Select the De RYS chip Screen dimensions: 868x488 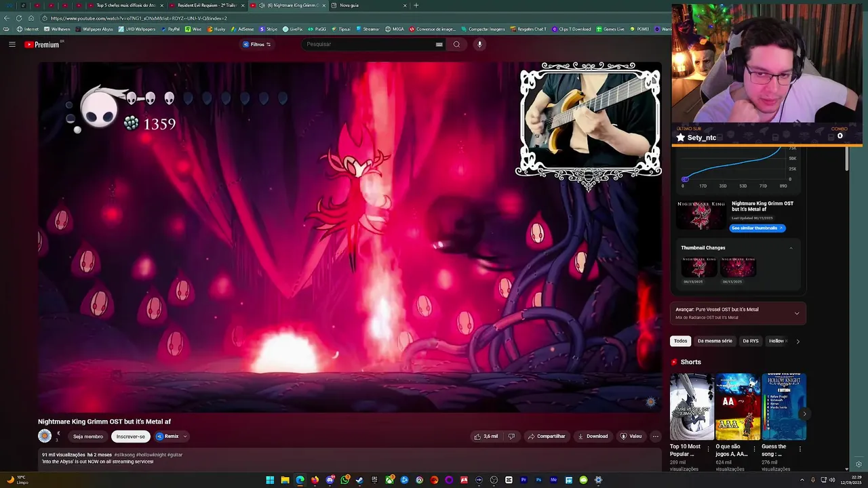751,341
